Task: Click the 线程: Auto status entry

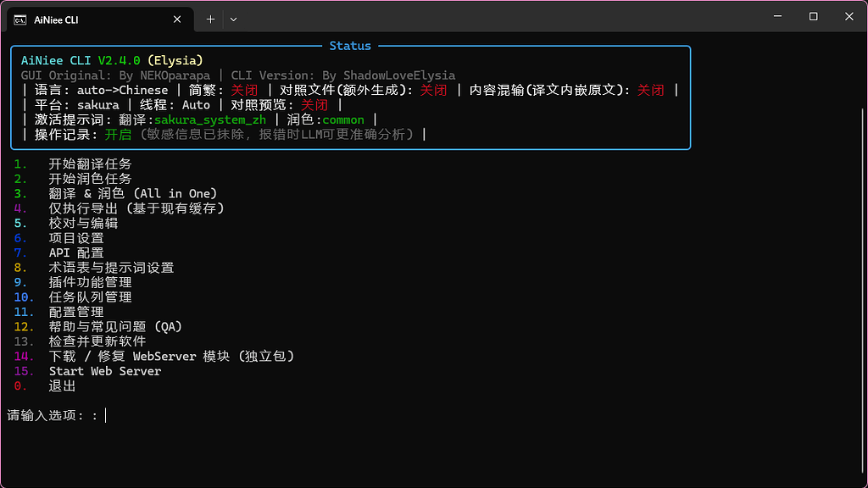Action: (175, 105)
